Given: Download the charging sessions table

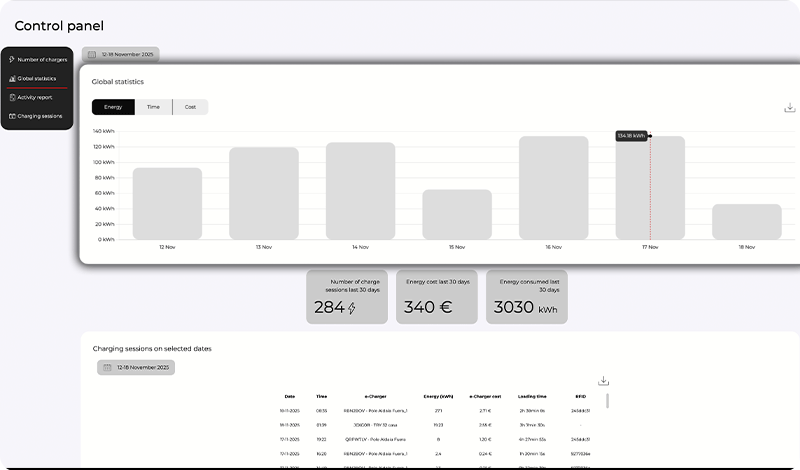Looking at the screenshot, I should click(x=603, y=381).
